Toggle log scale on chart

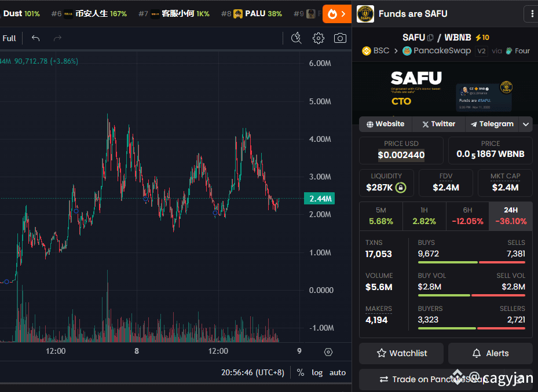[317, 373]
